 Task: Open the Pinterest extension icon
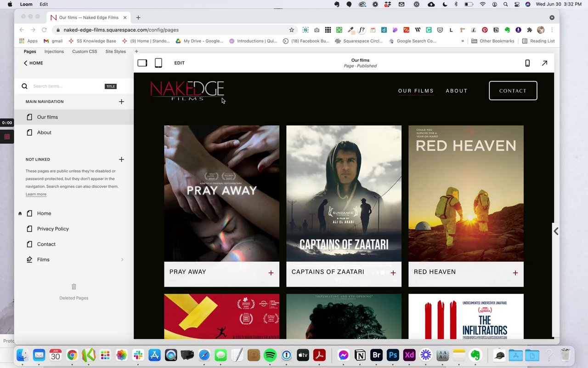[485, 30]
